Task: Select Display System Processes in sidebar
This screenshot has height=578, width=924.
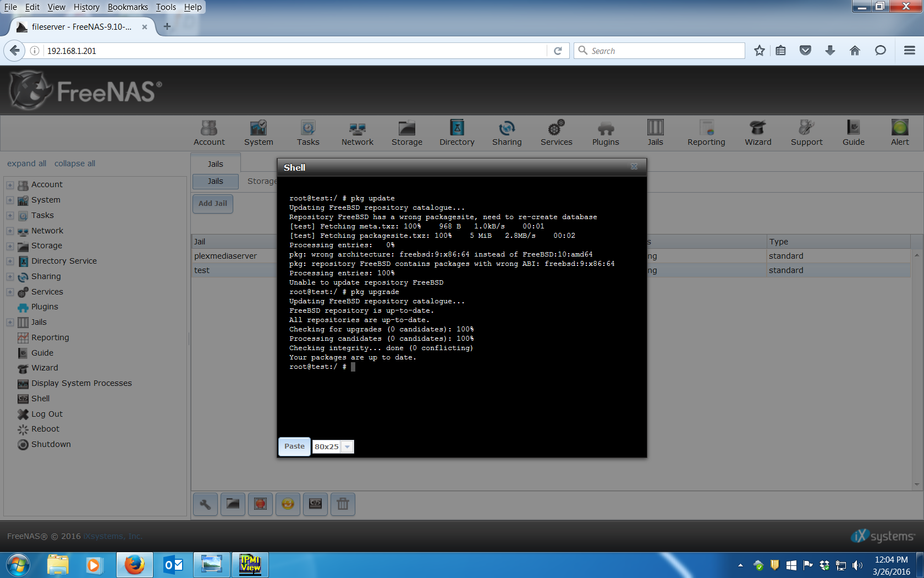Action: coord(81,383)
